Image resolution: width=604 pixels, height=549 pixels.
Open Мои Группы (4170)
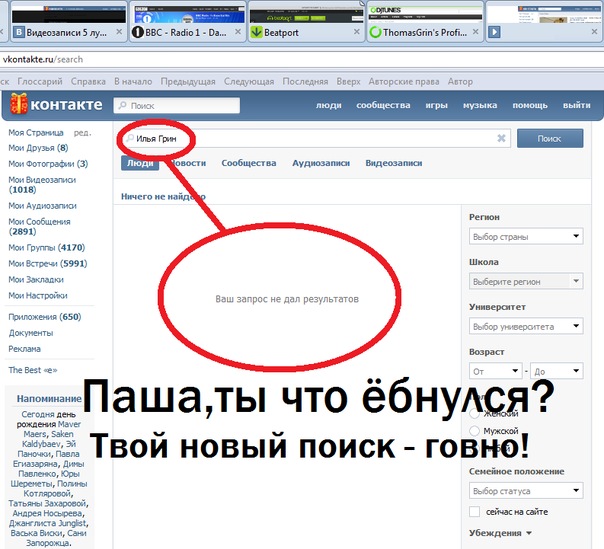[x=47, y=247]
